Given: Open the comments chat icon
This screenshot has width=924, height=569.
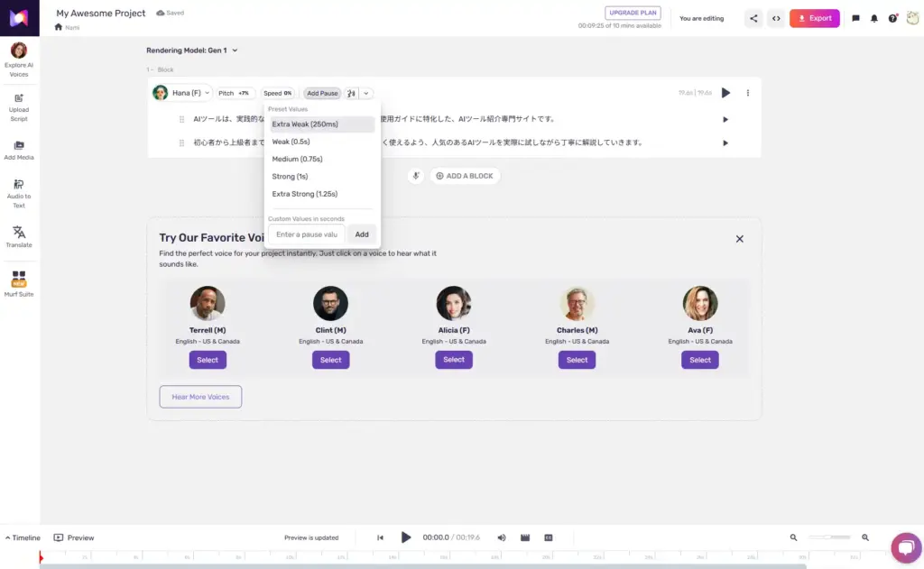Looking at the screenshot, I should coord(855,18).
